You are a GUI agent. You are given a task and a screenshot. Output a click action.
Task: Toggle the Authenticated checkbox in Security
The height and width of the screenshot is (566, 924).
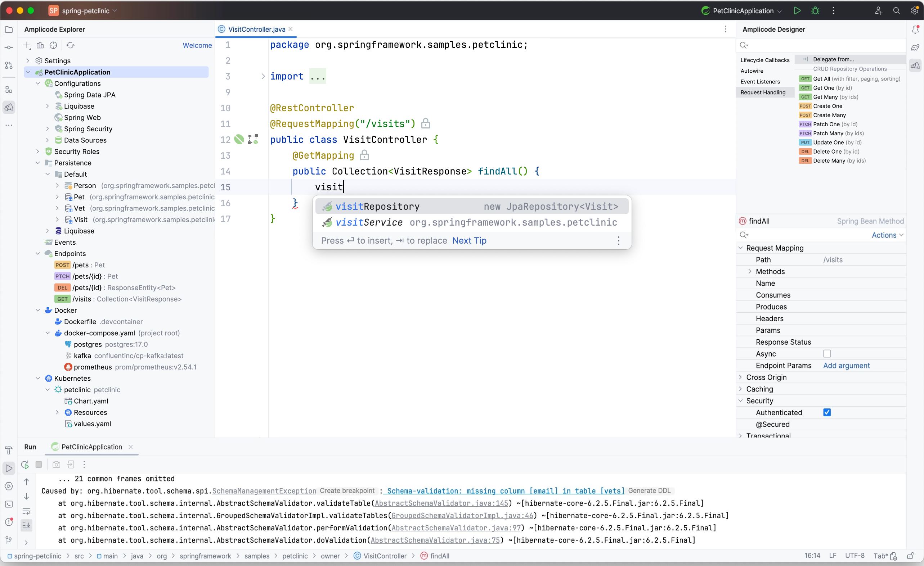click(x=827, y=412)
